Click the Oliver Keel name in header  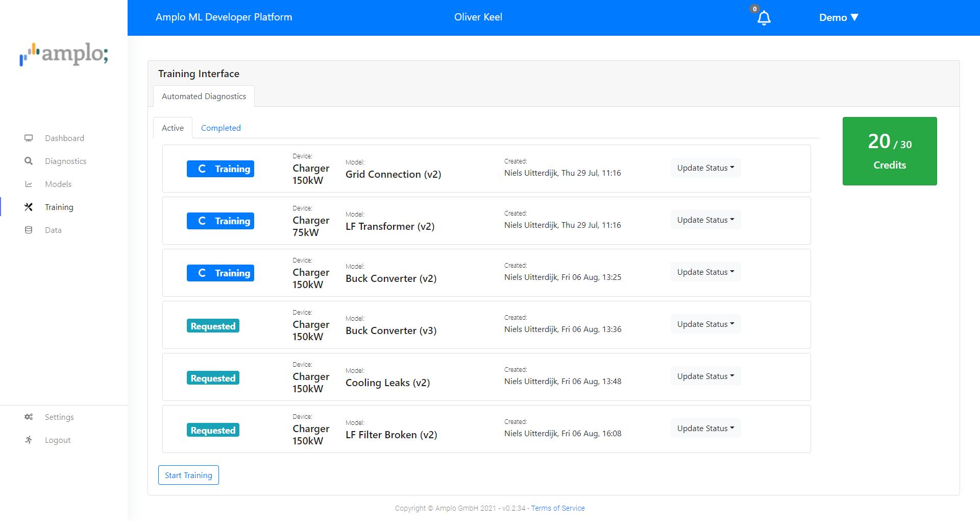pos(478,17)
